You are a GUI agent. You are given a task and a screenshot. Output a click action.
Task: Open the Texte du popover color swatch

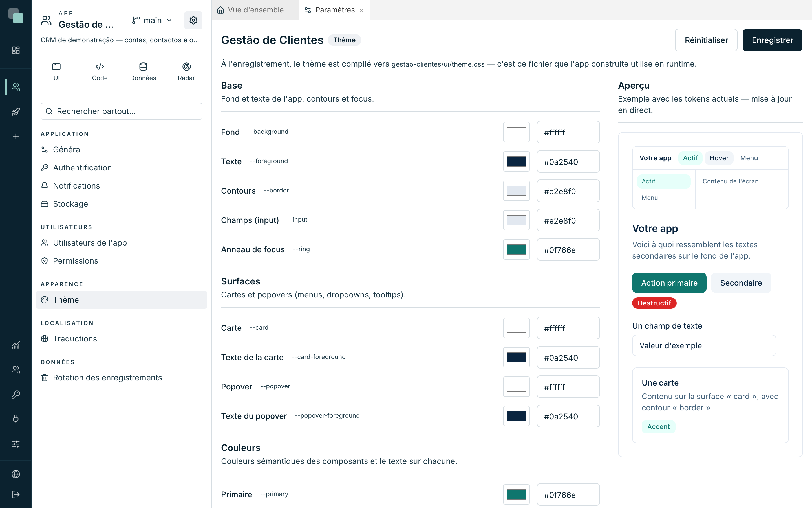[x=516, y=416]
